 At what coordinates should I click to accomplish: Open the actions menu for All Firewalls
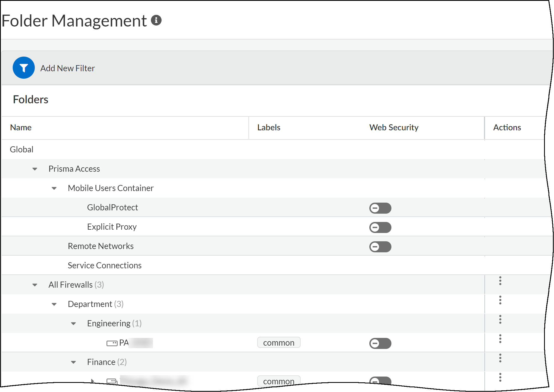pos(500,281)
